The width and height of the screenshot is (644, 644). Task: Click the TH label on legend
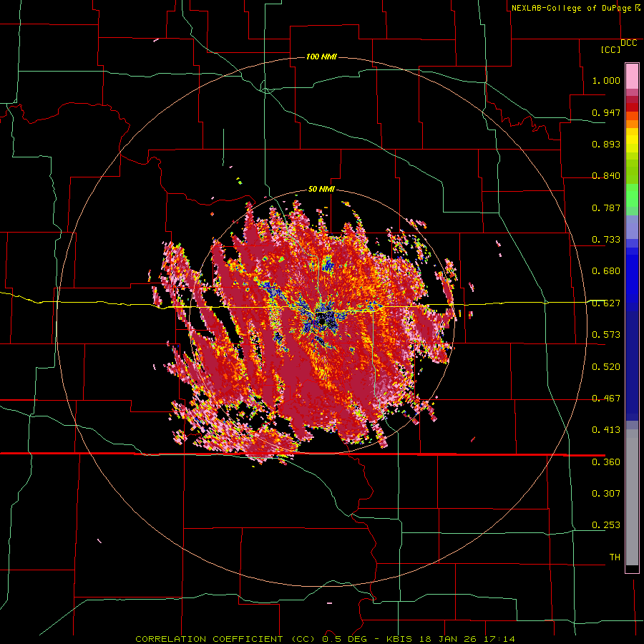(615, 557)
